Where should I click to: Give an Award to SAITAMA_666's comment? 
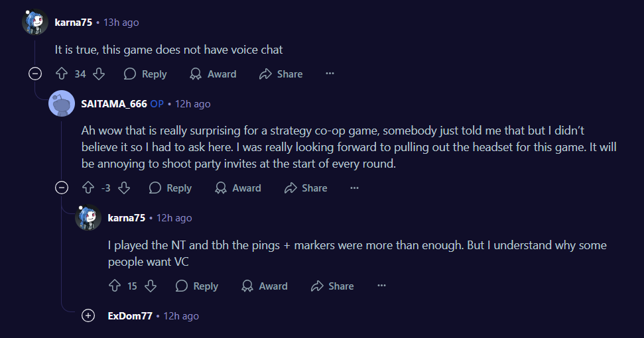pos(238,188)
